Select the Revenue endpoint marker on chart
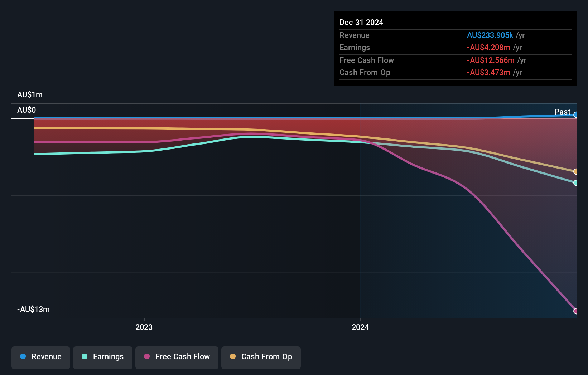The width and height of the screenshot is (588, 375). [575, 115]
